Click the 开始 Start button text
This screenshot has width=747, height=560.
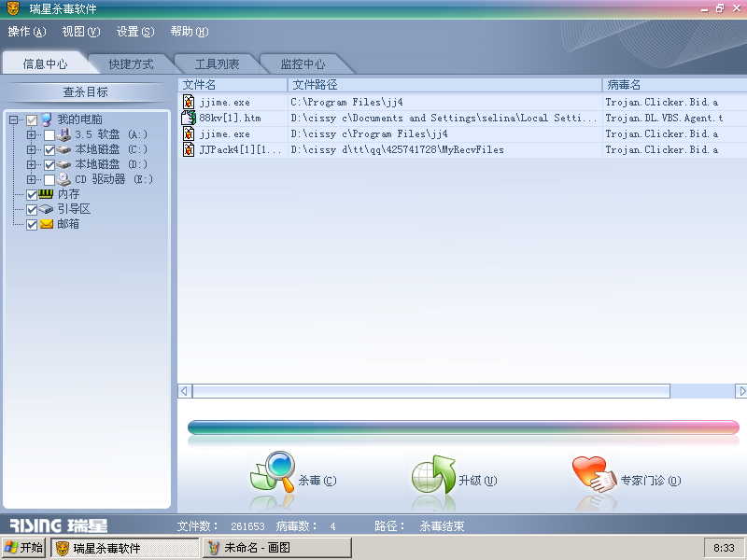pyautogui.click(x=32, y=548)
